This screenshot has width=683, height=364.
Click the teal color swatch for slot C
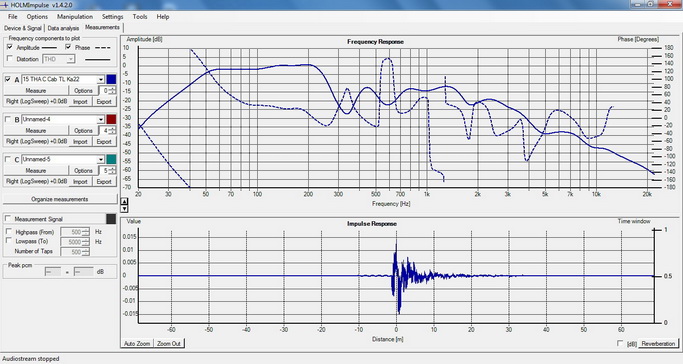click(112, 159)
